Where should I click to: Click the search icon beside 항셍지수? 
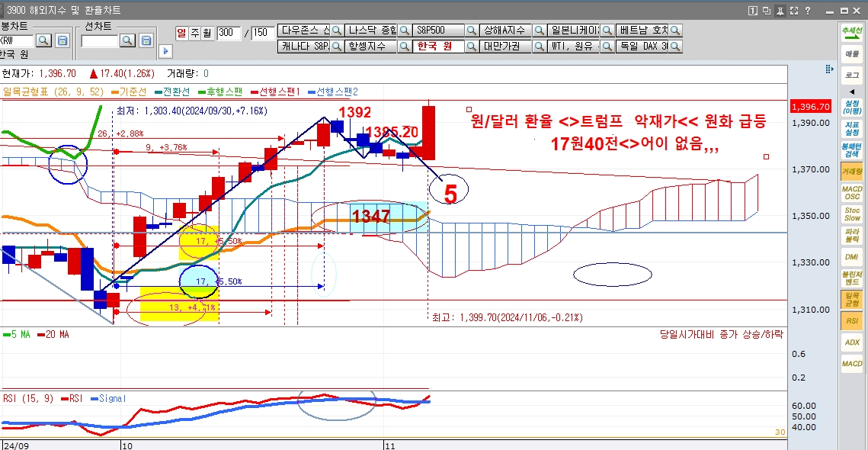coord(405,47)
